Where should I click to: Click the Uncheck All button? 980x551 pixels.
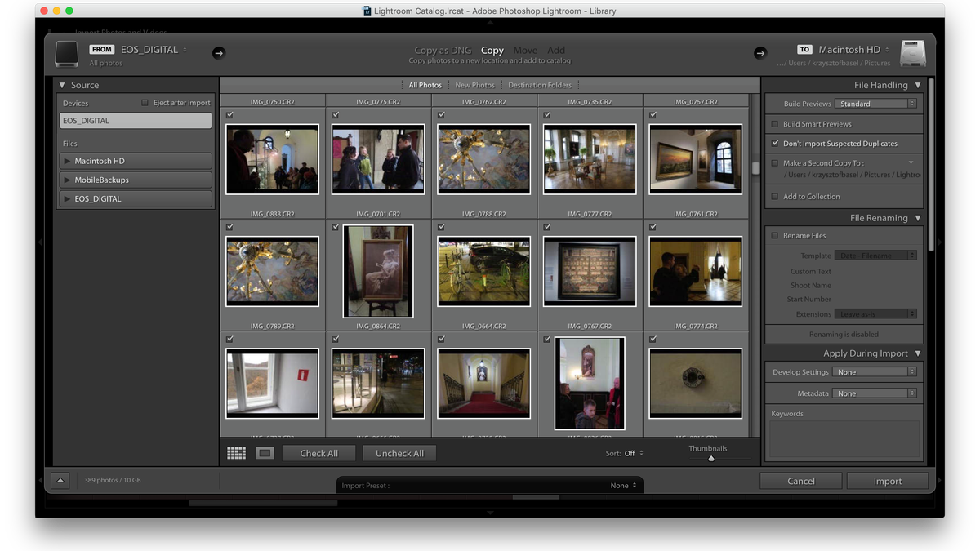click(399, 452)
